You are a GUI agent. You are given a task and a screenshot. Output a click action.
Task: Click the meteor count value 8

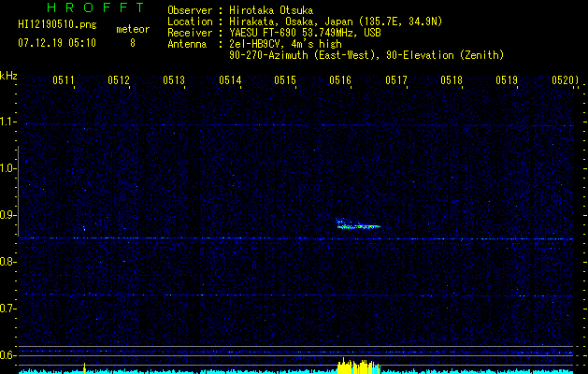tap(133, 43)
